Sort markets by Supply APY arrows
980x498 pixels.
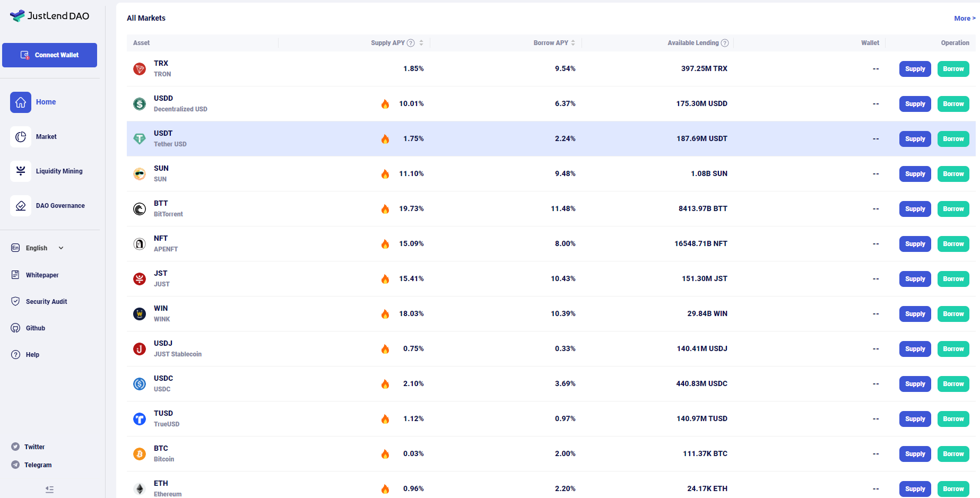[421, 43]
